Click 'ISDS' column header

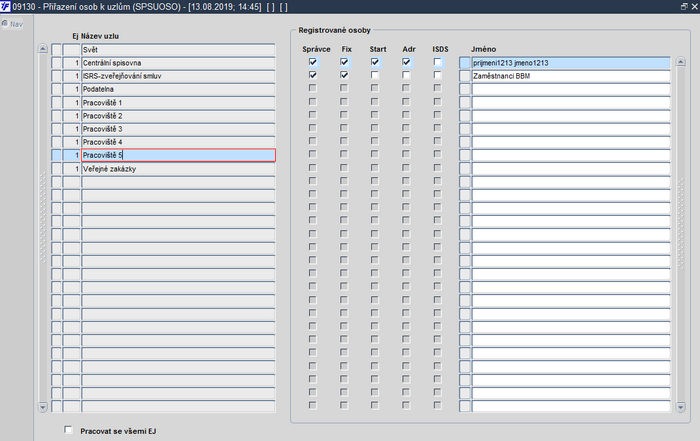[440, 49]
